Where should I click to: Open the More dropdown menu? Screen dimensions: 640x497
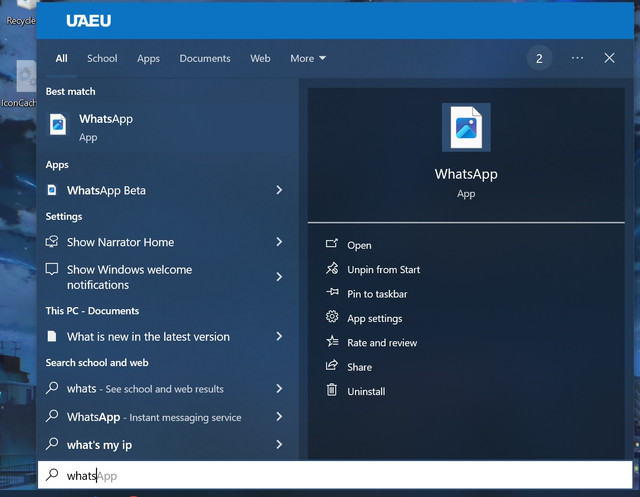tap(308, 58)
